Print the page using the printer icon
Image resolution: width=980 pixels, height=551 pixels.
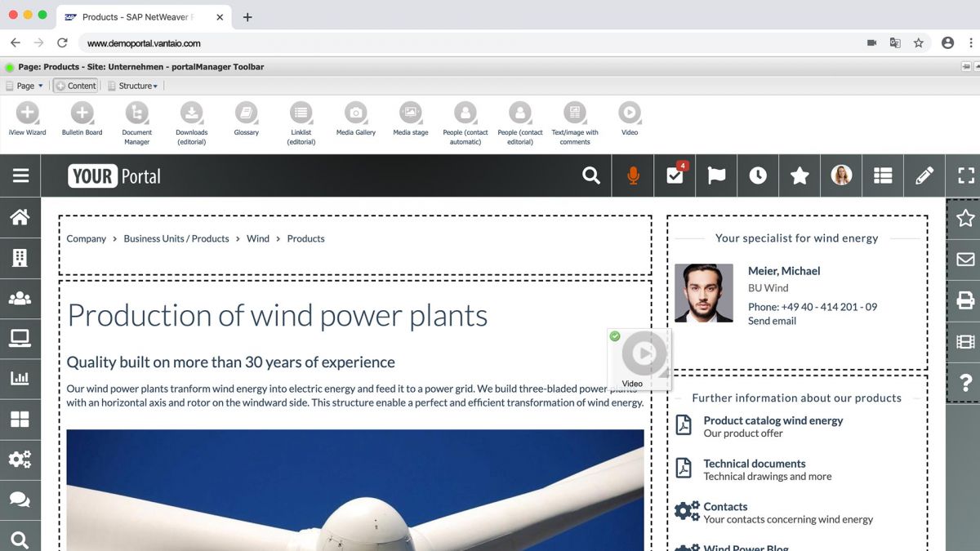pos(965,300)
